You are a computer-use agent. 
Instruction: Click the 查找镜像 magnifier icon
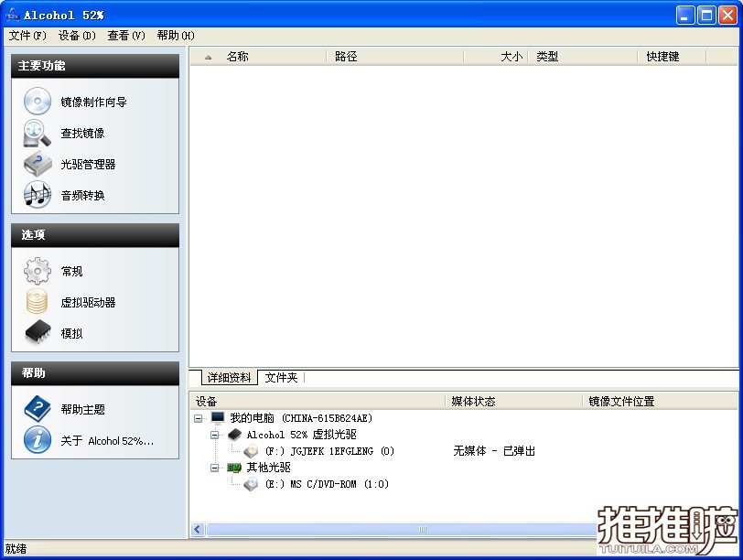[x=38, y=134]
